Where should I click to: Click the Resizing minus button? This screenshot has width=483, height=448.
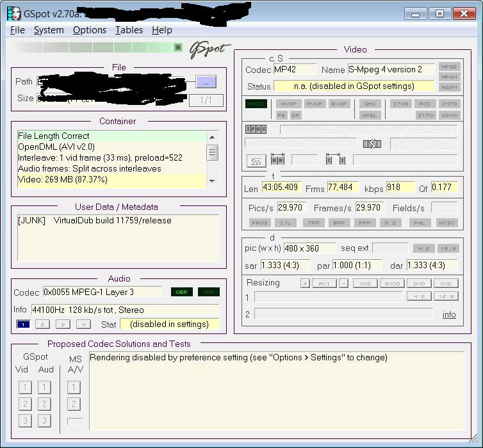pyautogui.click(x=343, y=284)
